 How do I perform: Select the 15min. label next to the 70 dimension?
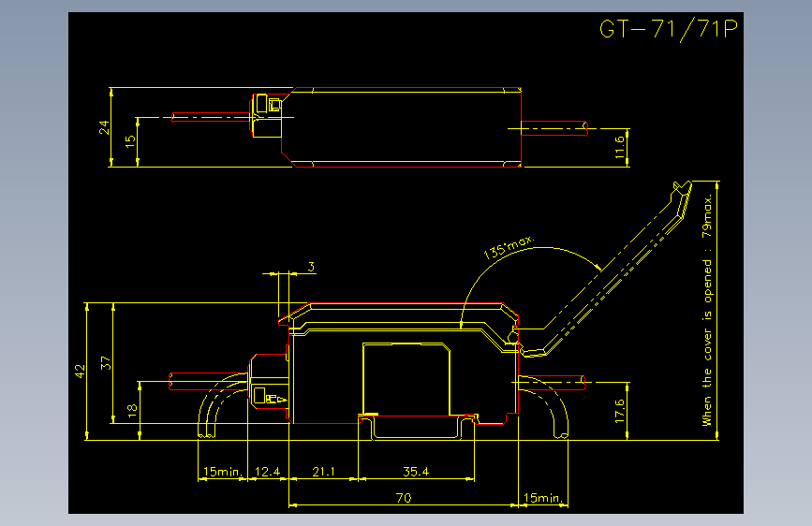[542, 498]
